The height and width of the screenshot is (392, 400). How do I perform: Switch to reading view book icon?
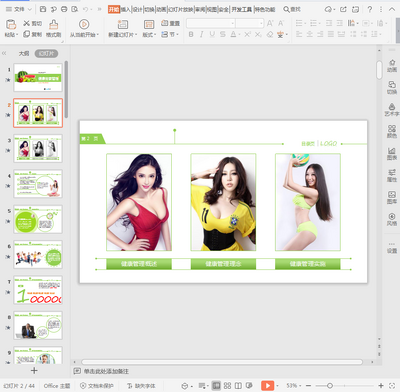point(238,386)
